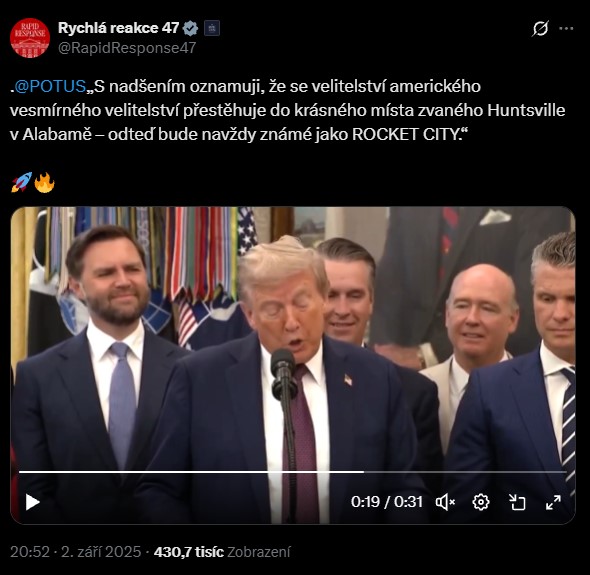The width and height of the screenshot is (590, 575).
Task: Expand the video to fullscreen
Action: (553, 502)
